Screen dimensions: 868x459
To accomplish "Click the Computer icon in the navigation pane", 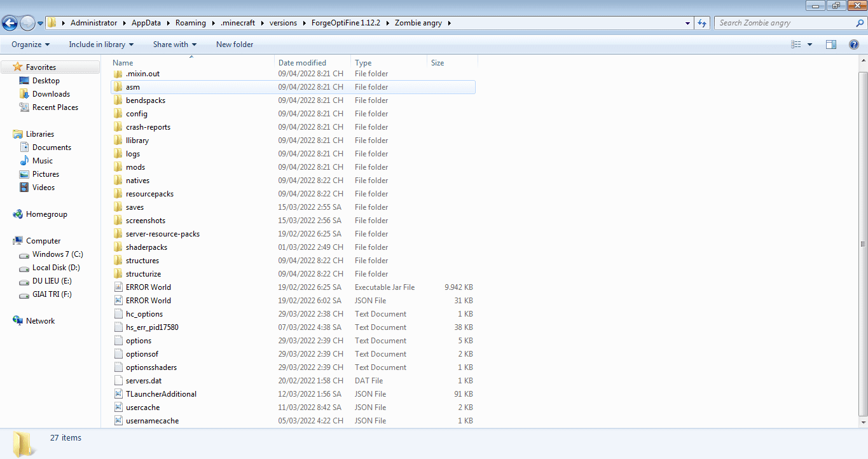I will click(x=18, y=241).
